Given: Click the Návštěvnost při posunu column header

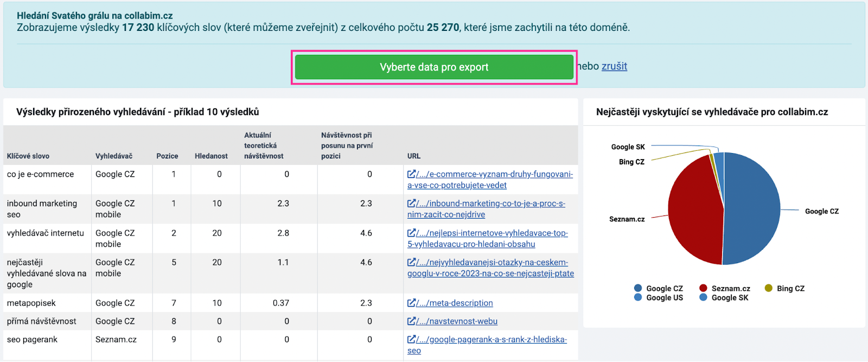Looking at the screenshot, I should (x=347, y=145).
